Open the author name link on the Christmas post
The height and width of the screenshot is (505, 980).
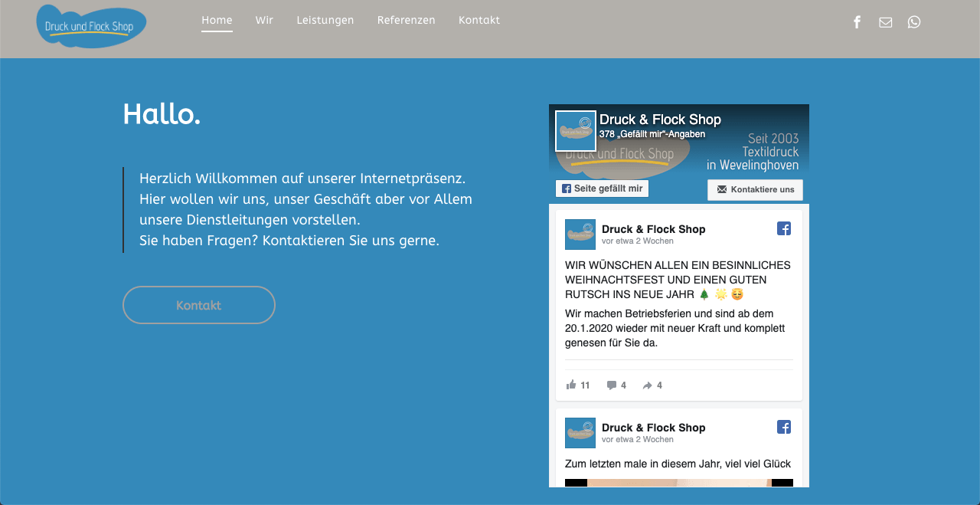654,229
